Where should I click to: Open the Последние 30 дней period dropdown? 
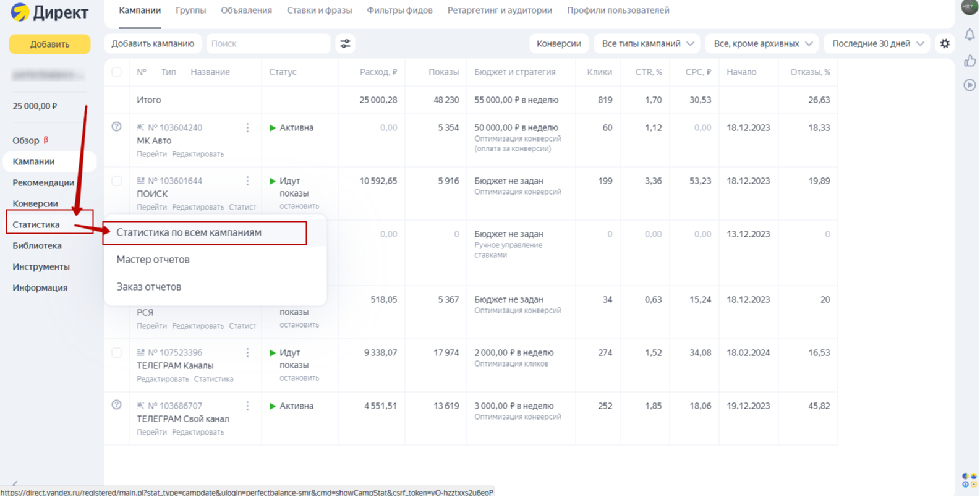(877, 44)
